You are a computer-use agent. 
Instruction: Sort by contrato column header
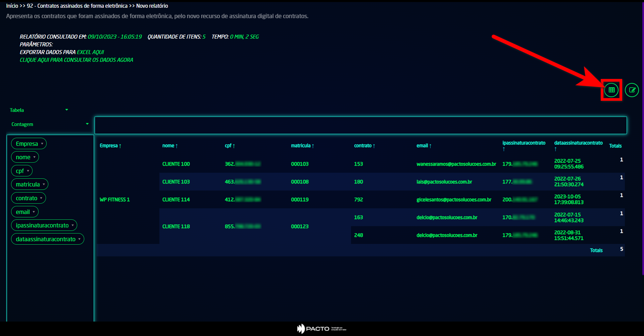pyautogui.click(x=364, y=146)
